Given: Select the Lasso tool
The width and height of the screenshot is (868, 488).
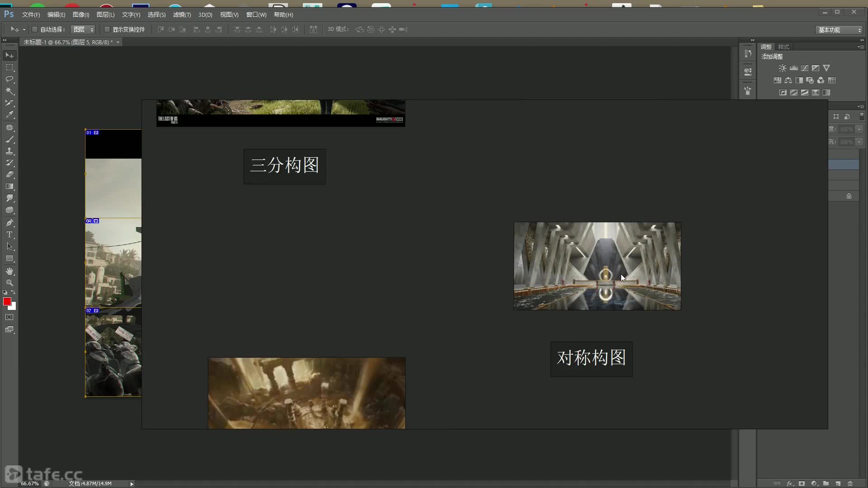Looking at the screenshot, I should tap(9, 79).
